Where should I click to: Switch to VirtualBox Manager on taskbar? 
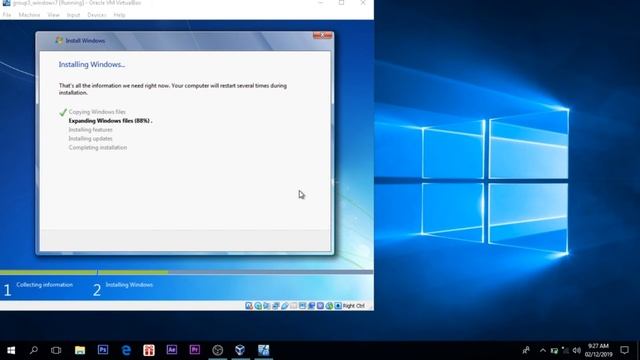click(x=240, y=350)
